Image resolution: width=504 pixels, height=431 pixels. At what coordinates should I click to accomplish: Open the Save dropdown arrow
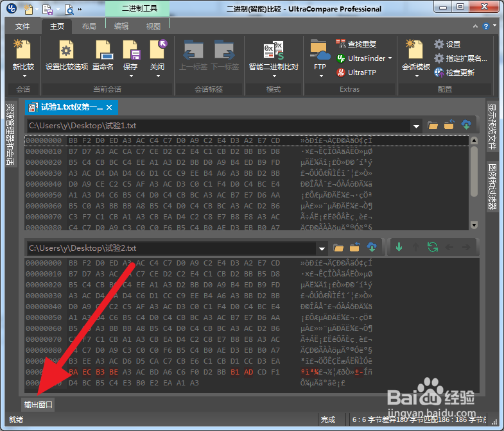(x=131, y=76)
